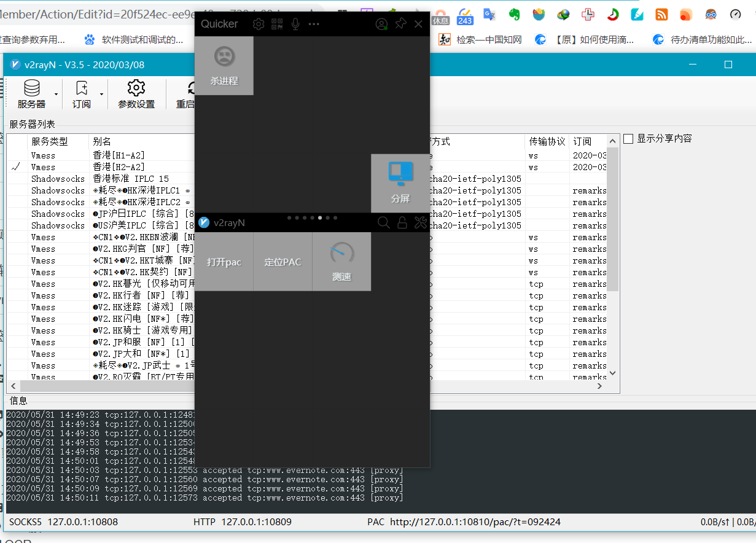Open the 【原】如何使用滴... bookmark
Image resolution: width=756 pixels, height=543 pixels.
(584, 40)
